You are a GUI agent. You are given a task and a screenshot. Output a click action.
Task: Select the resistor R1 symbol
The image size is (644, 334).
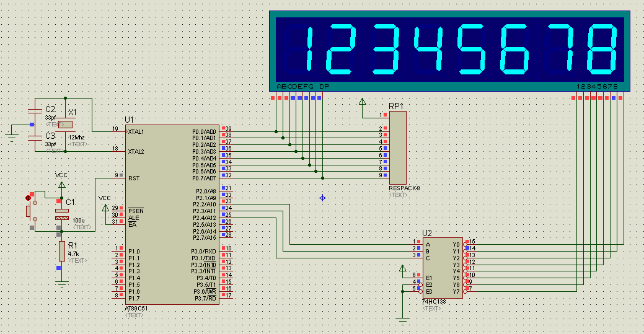61,251
